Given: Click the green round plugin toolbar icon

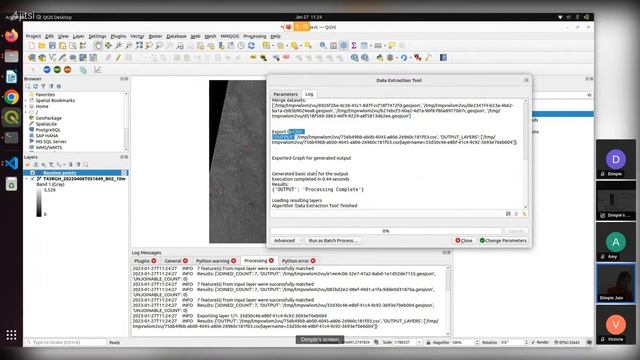Looking at the screenshot, I should (x=57, y=70).
